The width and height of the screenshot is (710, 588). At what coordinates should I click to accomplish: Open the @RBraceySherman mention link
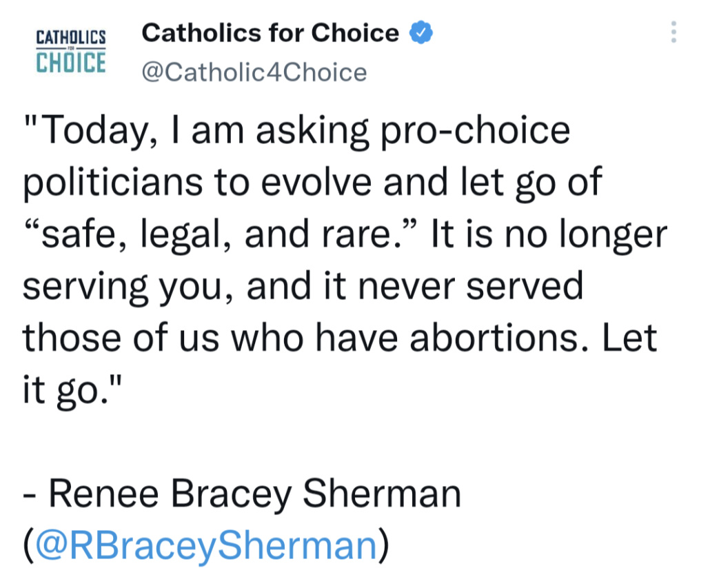[x=205, y=544]
